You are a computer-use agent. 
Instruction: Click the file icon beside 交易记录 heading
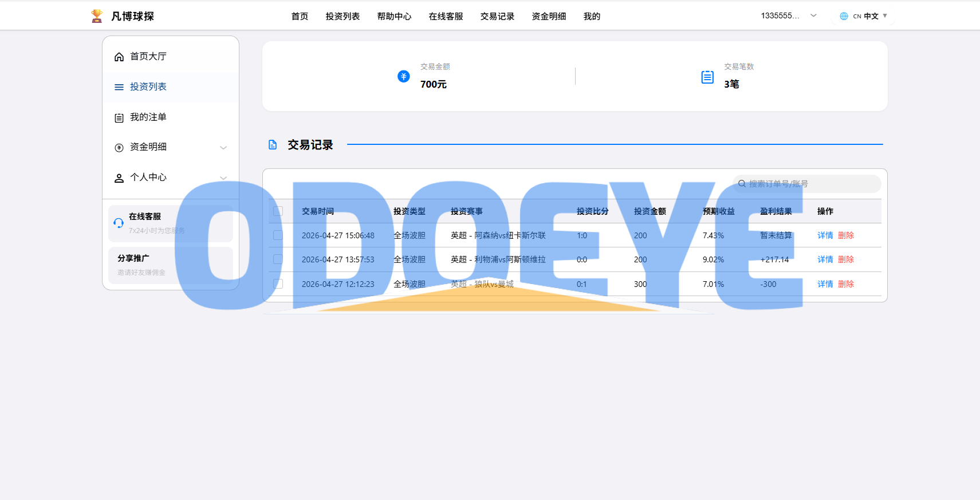273,145
